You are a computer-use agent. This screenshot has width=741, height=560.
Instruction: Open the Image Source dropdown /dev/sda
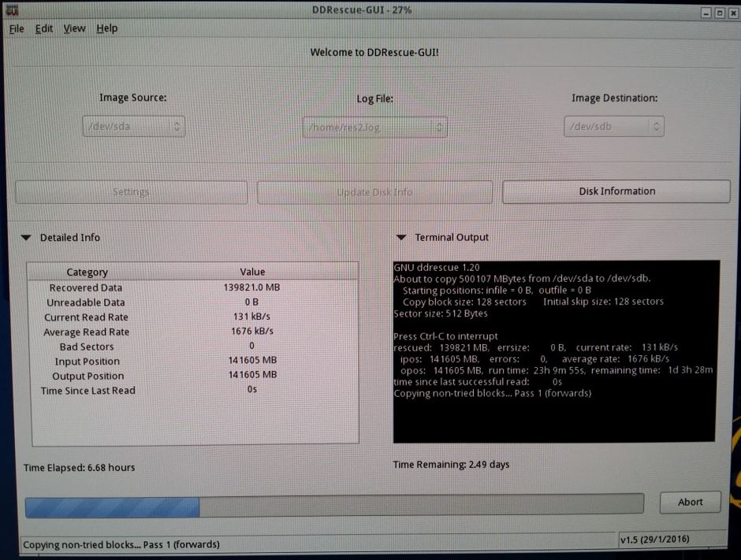134,127
